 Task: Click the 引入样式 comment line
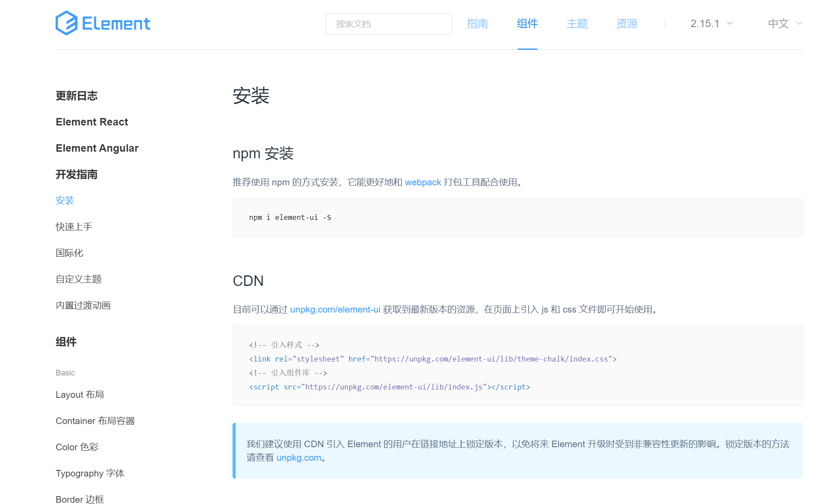284,345
